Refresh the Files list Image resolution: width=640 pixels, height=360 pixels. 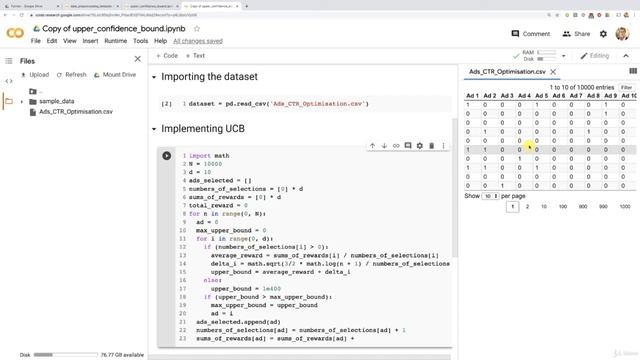point(71,75)
